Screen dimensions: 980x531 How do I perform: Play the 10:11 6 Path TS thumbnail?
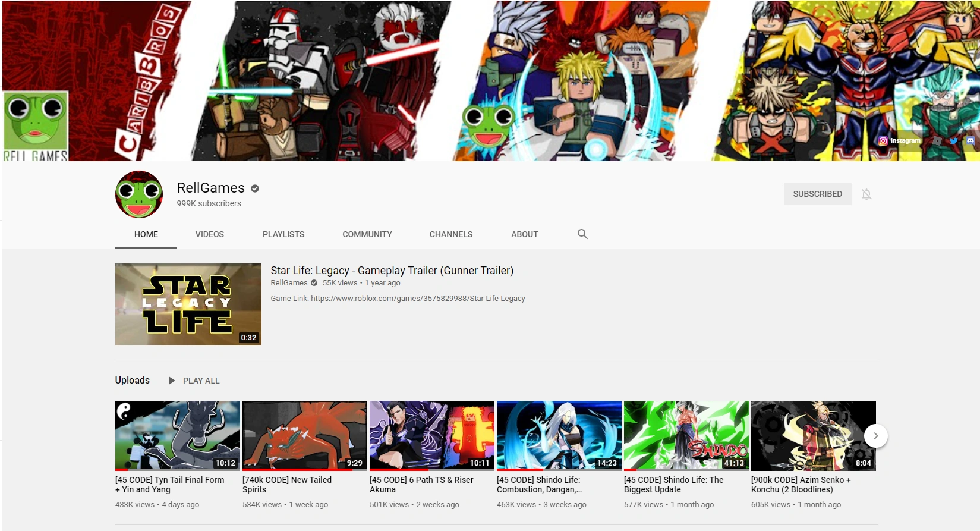pos(432,436)
